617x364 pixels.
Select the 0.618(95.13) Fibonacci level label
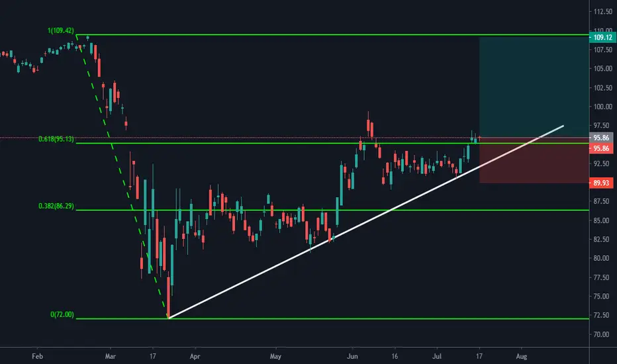pos(56,139)
